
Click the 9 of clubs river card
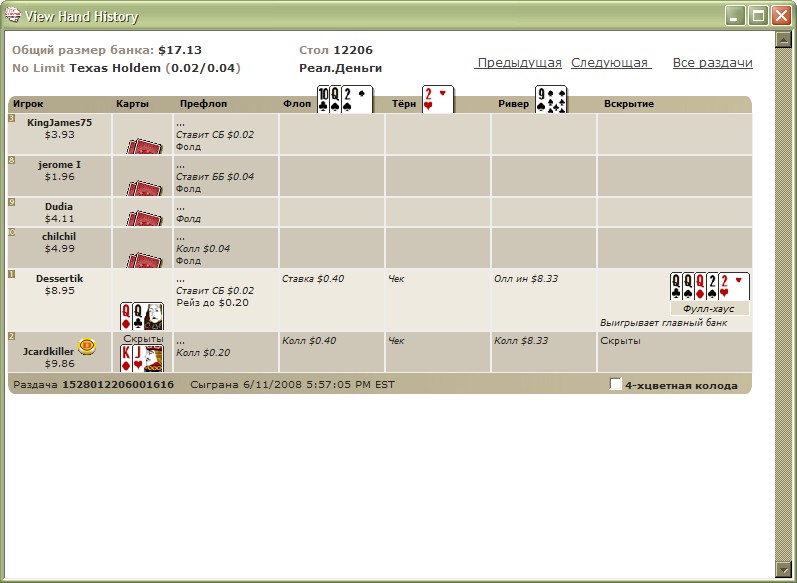[551, 100]
